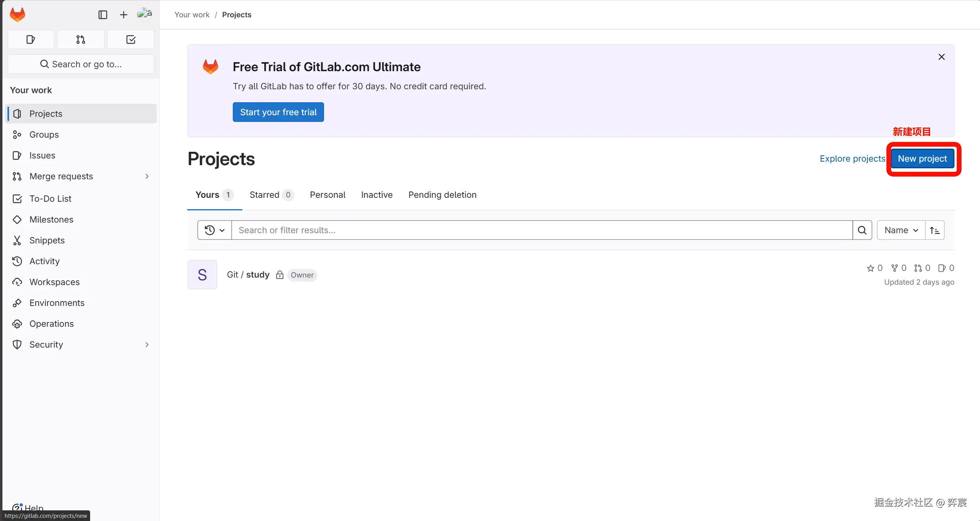The image size is (980, 521).
Task: Switch to the Starred tab
Action: [x=271, y=195]
